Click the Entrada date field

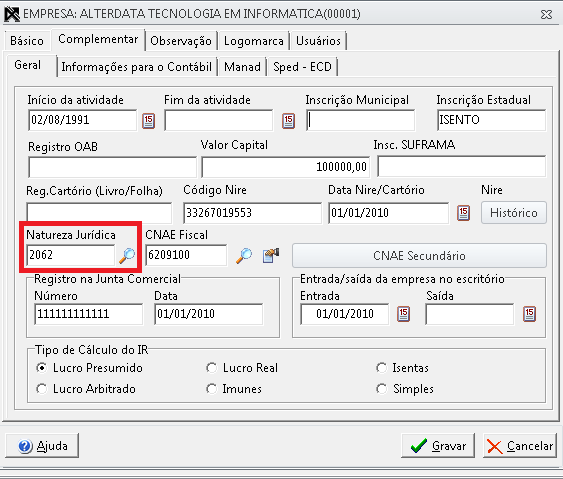pos(345,314)
